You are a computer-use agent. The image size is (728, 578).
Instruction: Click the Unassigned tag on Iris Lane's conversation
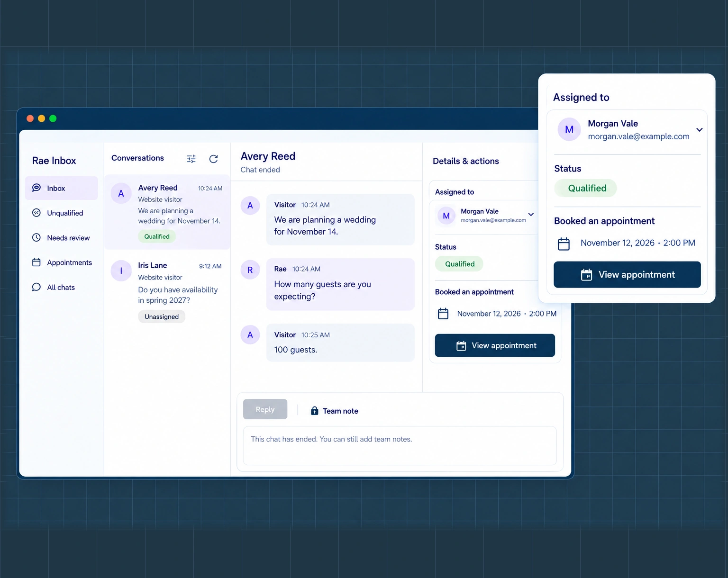click(x=162, y=316)
